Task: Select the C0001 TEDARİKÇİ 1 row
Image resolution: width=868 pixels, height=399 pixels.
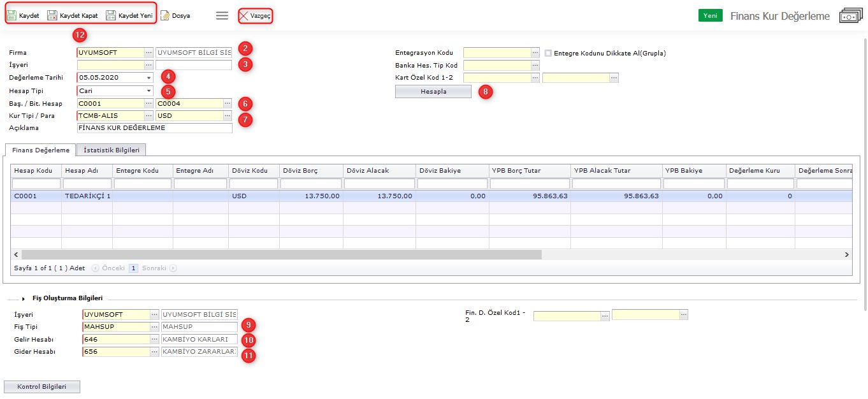Action: pyautogui.click(x=191, y=196)
